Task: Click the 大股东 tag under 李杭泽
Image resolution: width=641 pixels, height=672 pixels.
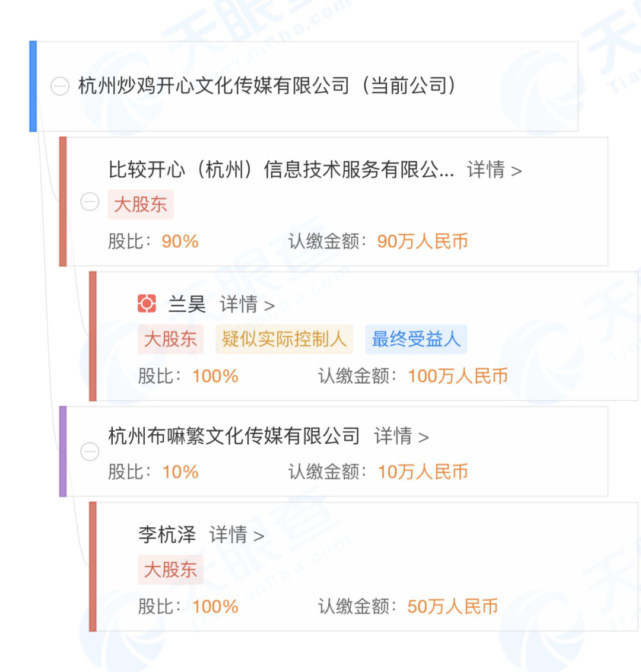Action: coord(170,570)
